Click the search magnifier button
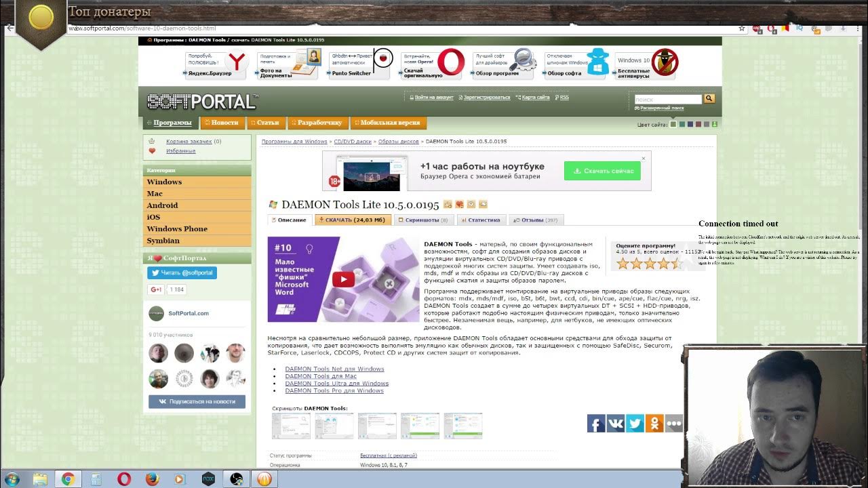The height and width of the screenshot is (488, 868). [709, 99]
